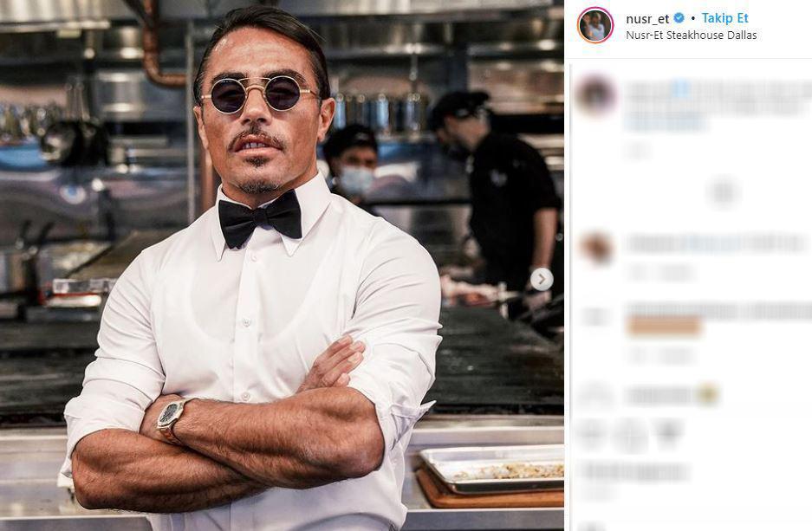Click the orange highlighted text in third comment

tap(664, 326)
